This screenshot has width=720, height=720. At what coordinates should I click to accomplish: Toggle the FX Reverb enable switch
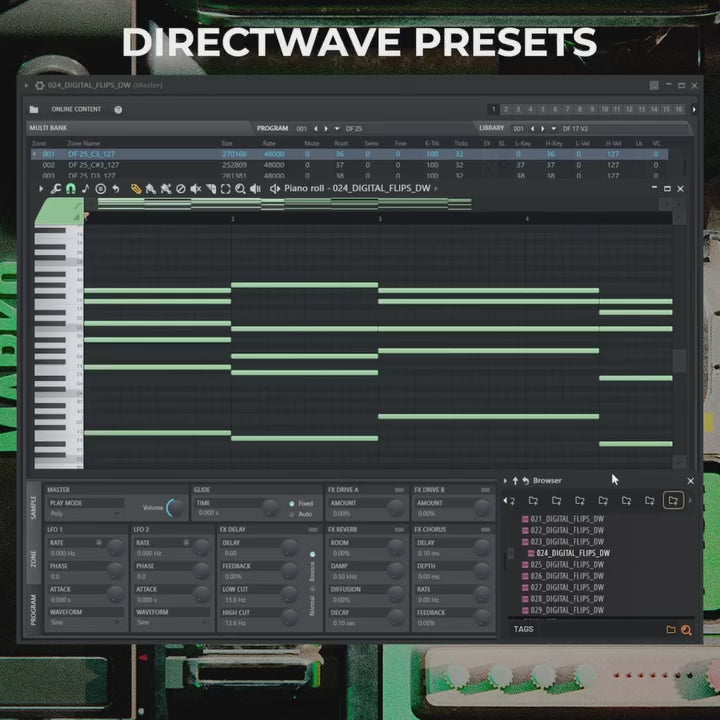[x=399, y=529]
